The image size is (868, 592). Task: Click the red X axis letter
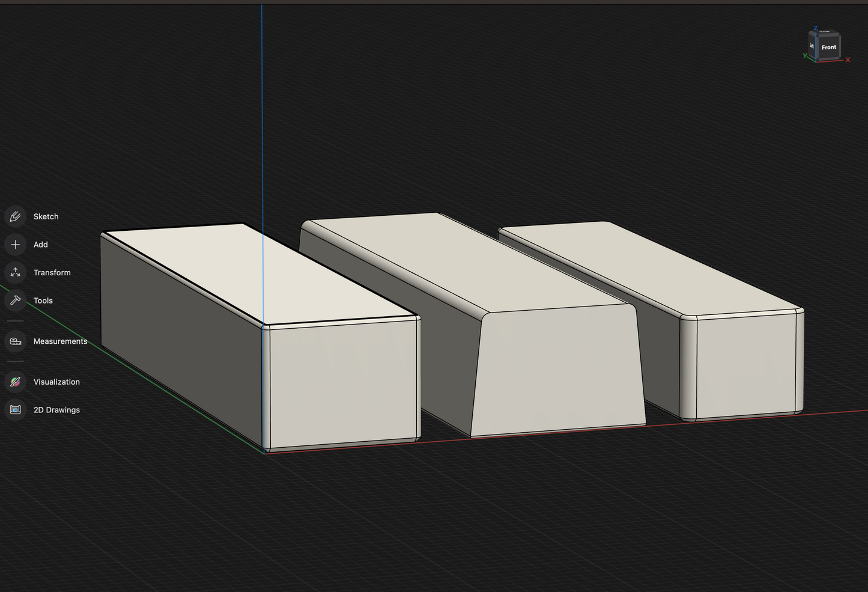[848, 60]
